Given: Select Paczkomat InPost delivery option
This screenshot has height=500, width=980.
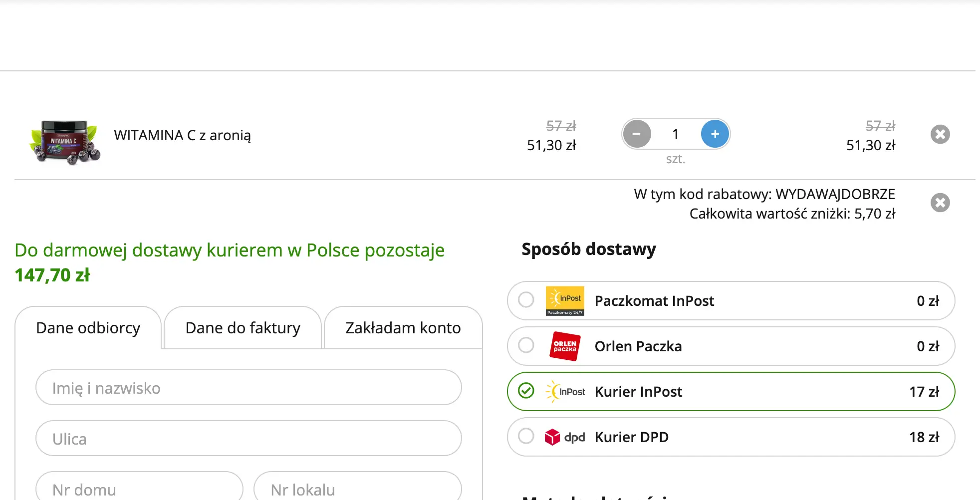Looking at the screenshot, I should pos(526,300).
